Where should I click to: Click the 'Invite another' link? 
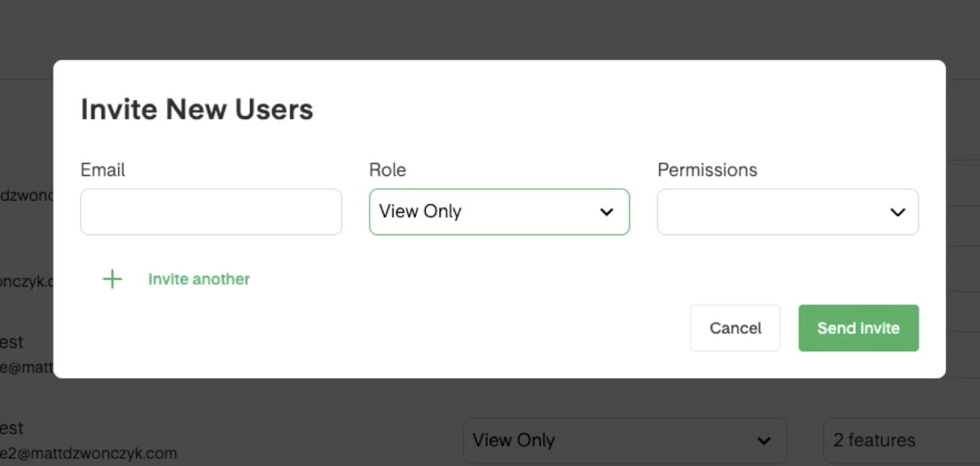coord(199,279)
